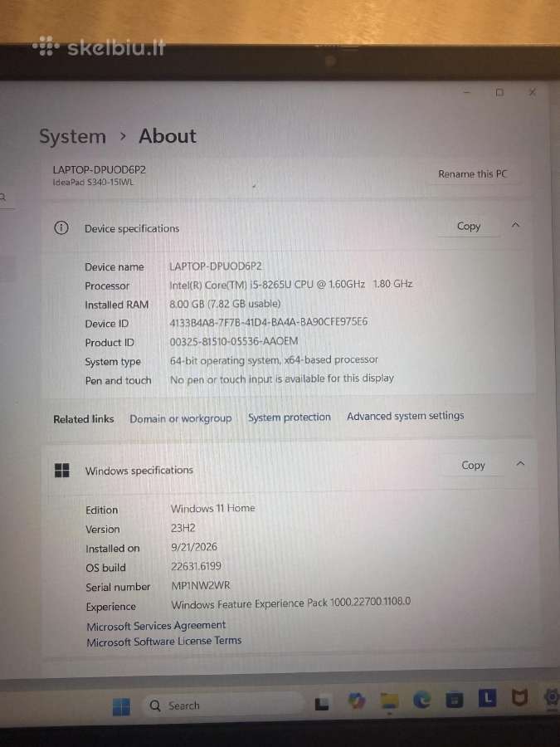Image resolution: width=560 pixels, height=747 pixels.
Task: Select Windows Feature Experience Pack version text
Action: pos(291,603)
